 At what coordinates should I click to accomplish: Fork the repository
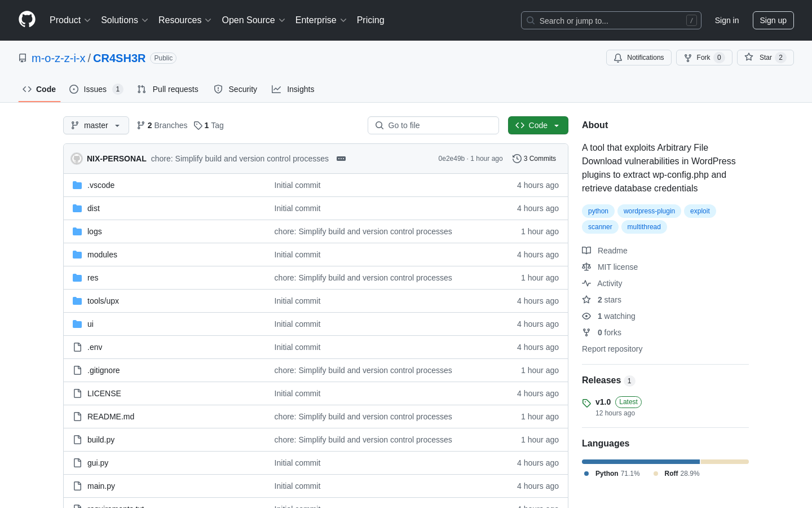704,58
